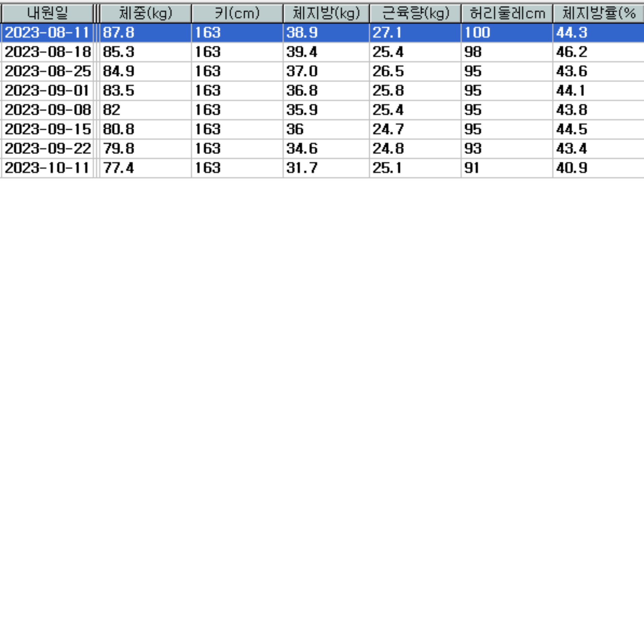This screenshot has width=644, height=644.
Task: Click the 키(cm) column header
Action: click(x=237, y=14)
